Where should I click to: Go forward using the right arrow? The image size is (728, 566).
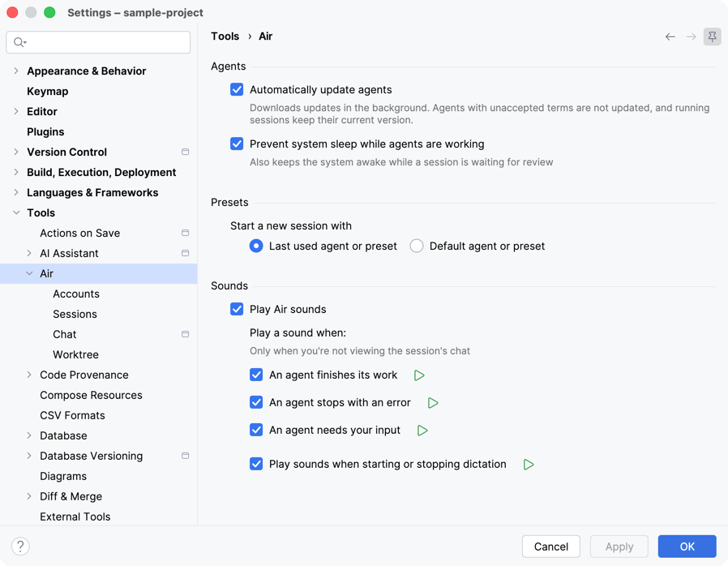point(692,36)
